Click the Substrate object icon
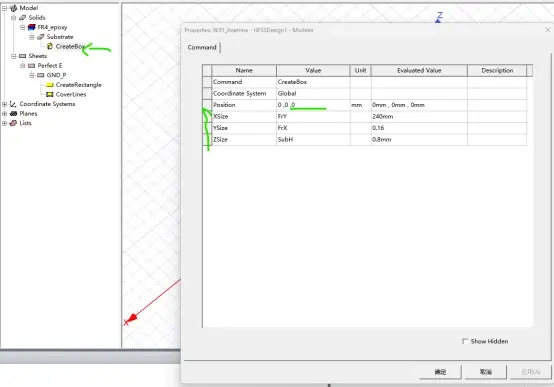The image size is (554, 387). tap(41, 37)
